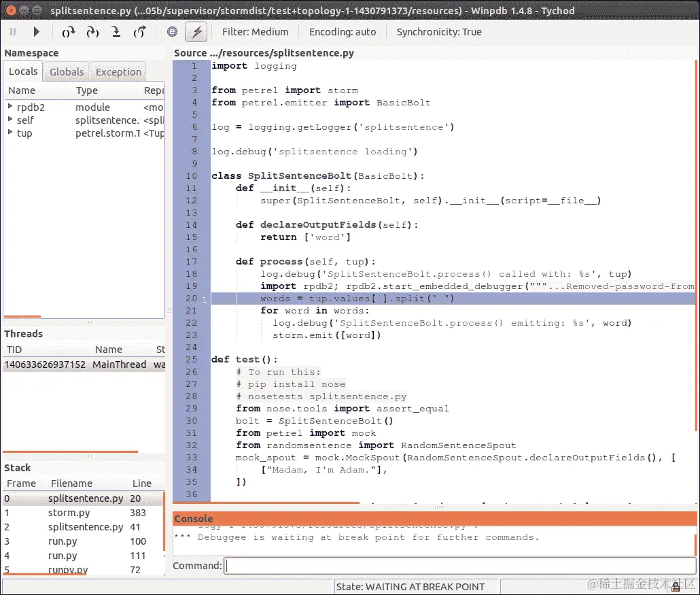Click the highlighted source line 20
The height and width of the screenshot is (595, 700).
click(x=453, y=299)
